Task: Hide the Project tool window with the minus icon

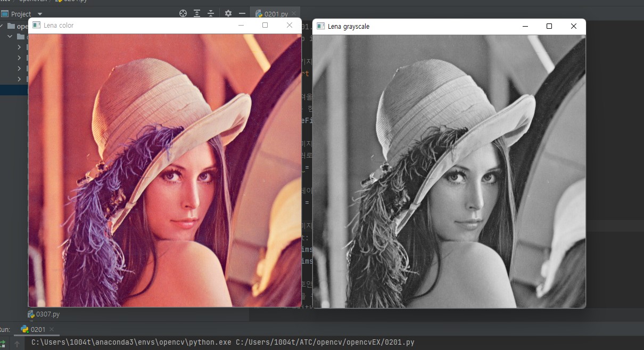Action: click(242, 13)
